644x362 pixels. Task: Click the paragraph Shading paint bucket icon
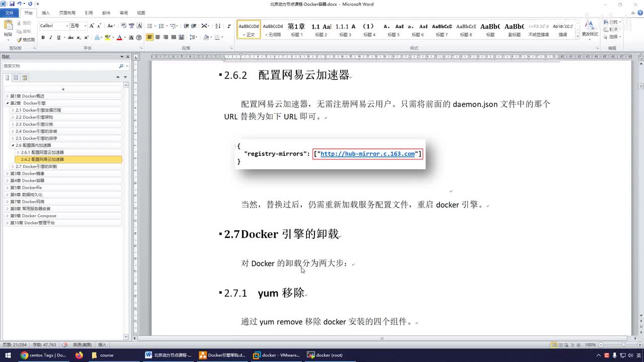206,37
